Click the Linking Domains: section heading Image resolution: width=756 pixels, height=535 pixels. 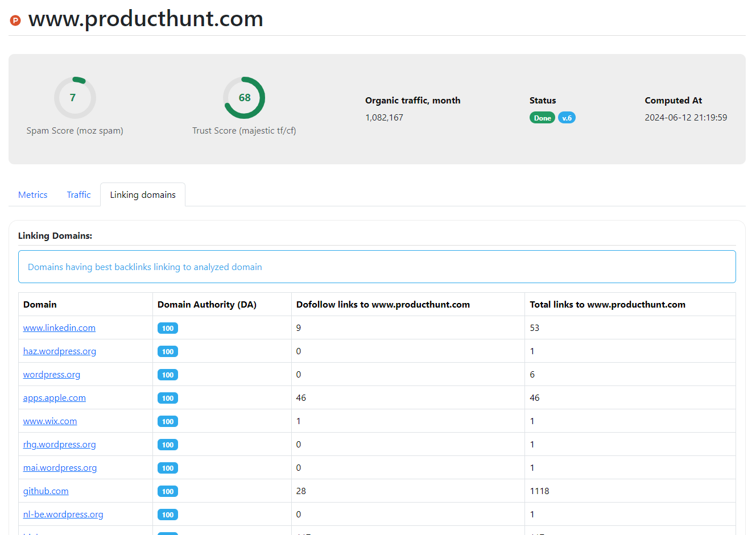click(x=55, y=236)
